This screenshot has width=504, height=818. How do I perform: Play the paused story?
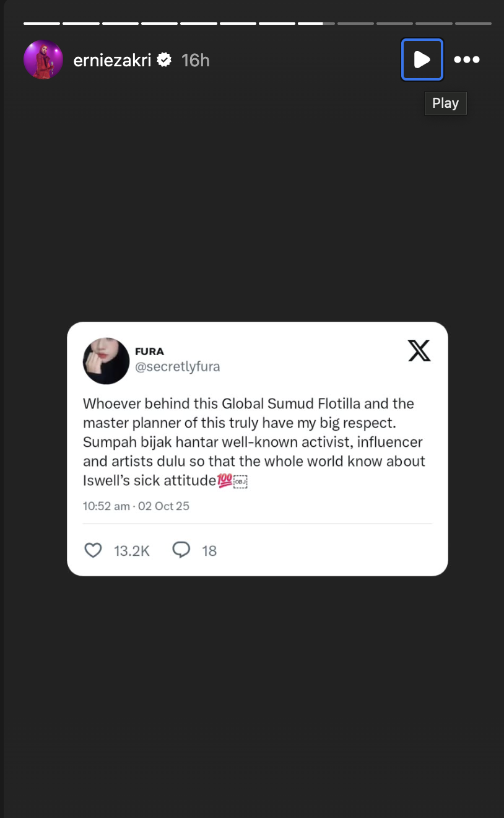[x=422, y=59]
